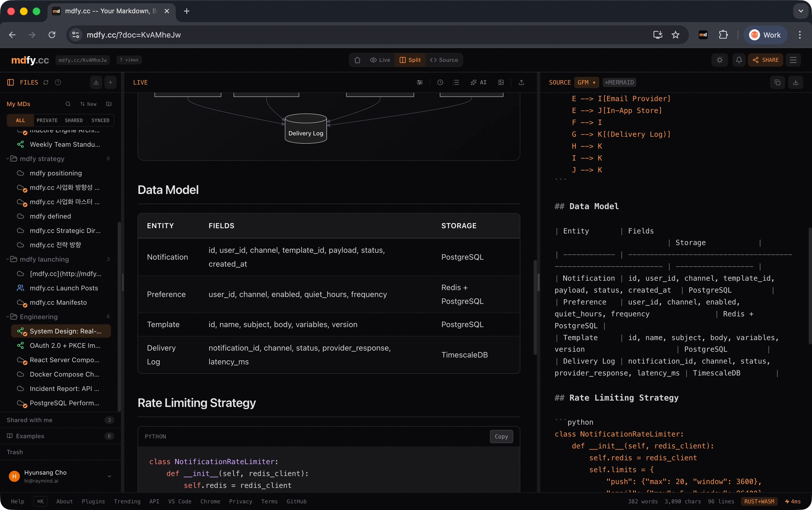812x510 pixels.
Task: Select the PRIVATE filter tab
Action: 47,120
